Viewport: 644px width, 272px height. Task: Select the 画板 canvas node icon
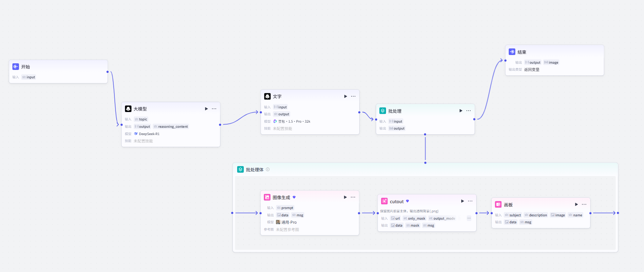click(499, 205)
